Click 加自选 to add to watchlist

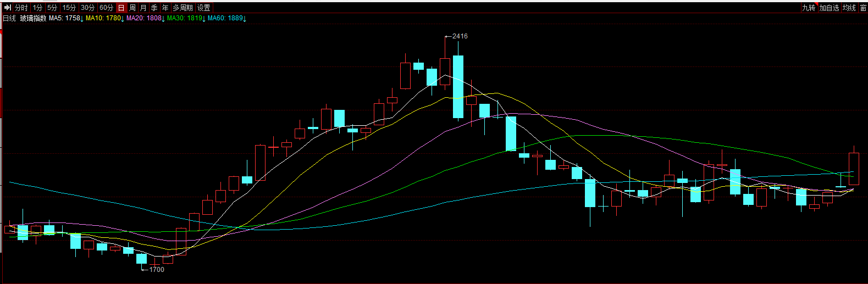[830, 8]
